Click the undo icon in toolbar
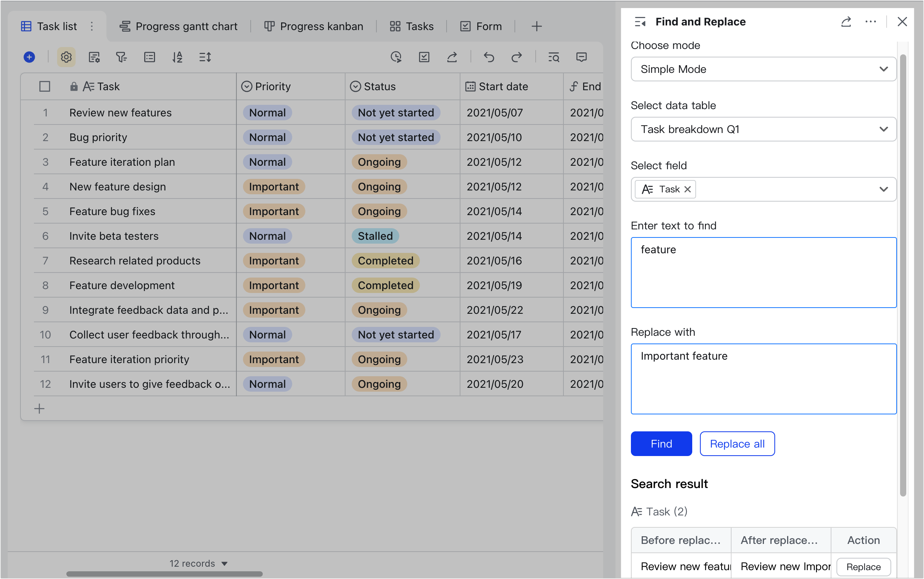The height and width of the screenshot is (579, 924). point(489,57)
